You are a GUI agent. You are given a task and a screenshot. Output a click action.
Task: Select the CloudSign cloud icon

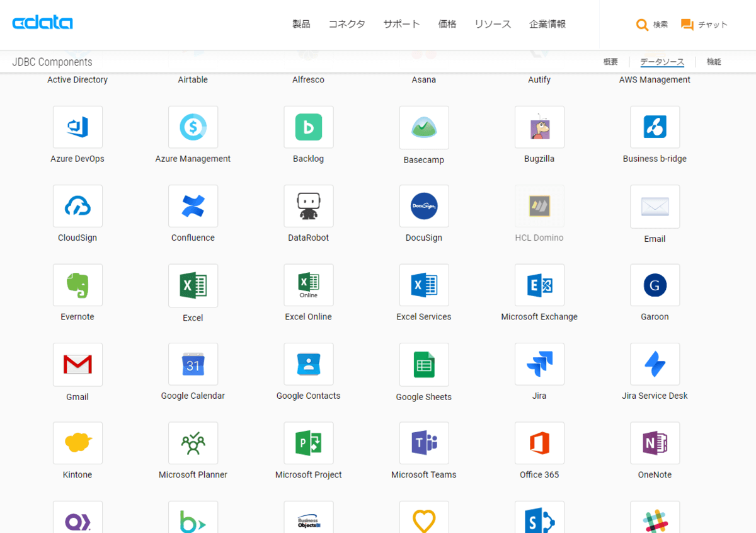click(x=77, y=206)
